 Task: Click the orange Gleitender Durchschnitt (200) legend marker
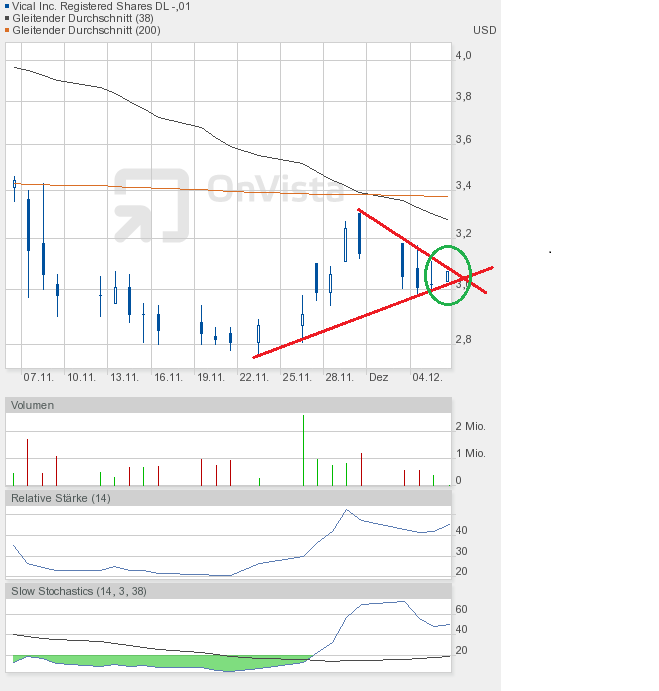coord(9,30)
